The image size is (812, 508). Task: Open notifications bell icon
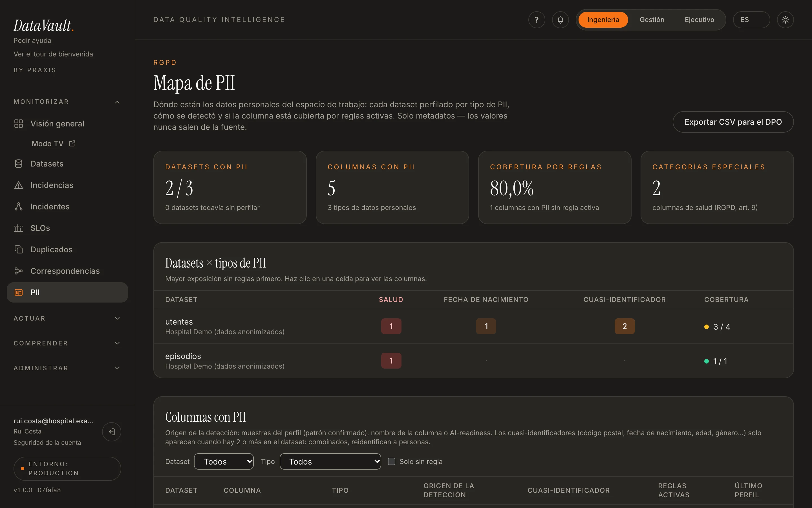560,20
